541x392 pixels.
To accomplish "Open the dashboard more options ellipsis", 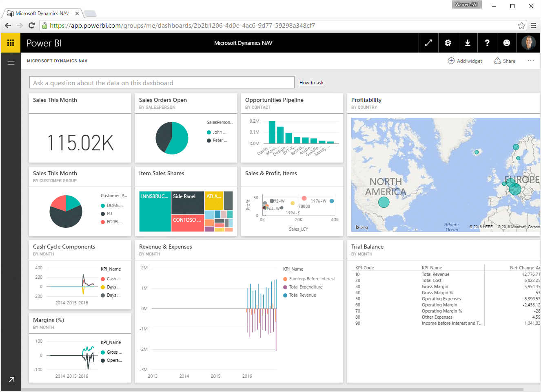I will click(x=530, y=61).
